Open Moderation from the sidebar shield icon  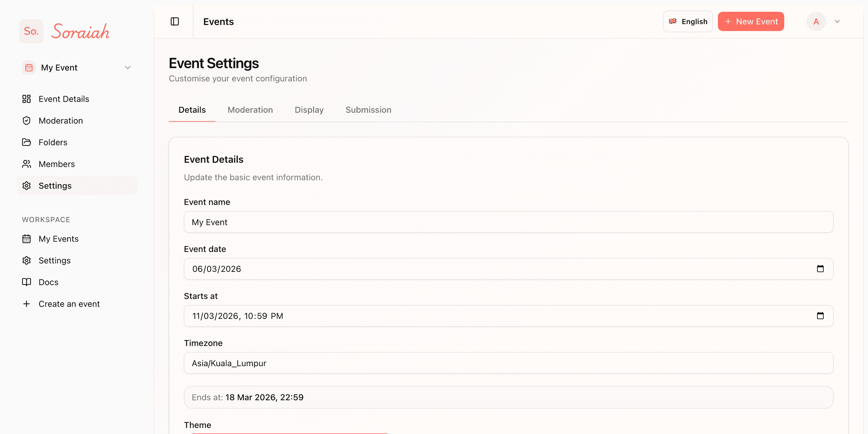[27, 120]
